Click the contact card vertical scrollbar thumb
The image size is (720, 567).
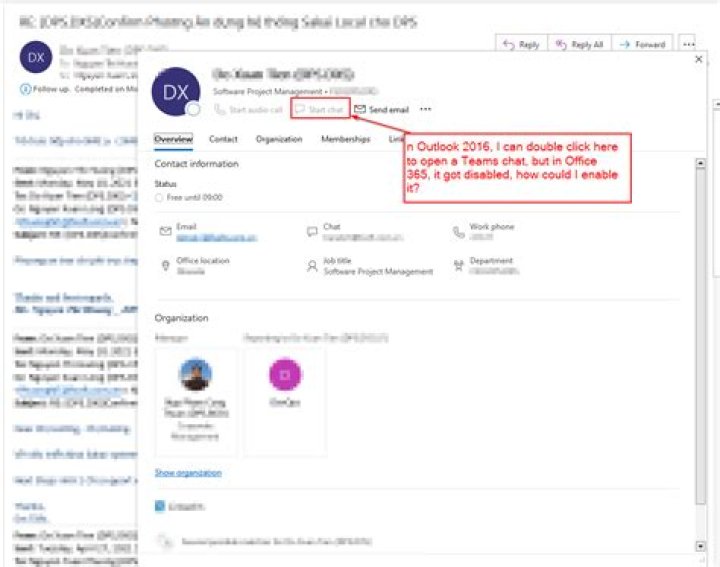700,335
